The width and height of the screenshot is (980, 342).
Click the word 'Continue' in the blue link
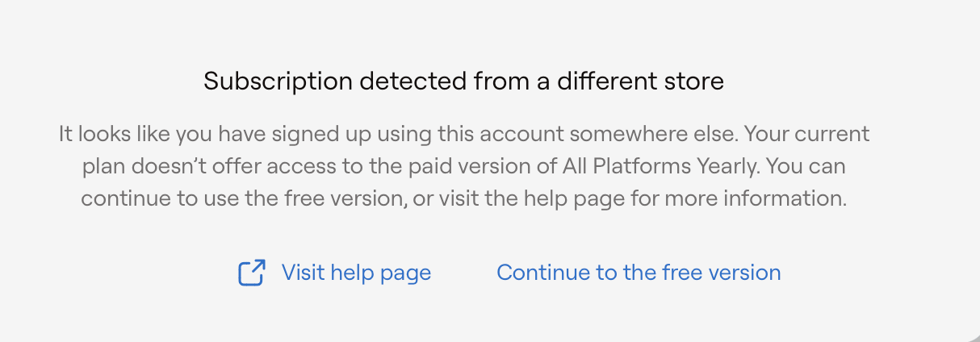coord(542,273)
